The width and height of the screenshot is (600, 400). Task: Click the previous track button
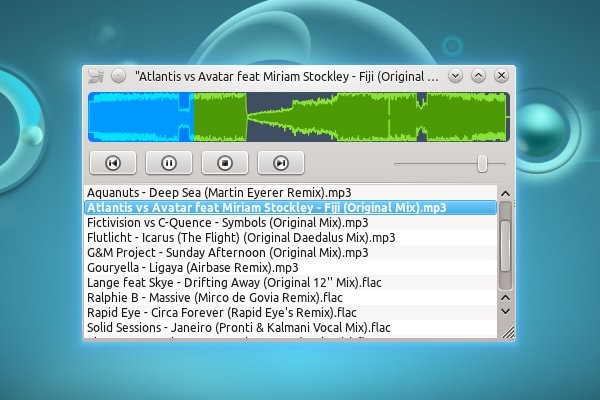(113, 162)
